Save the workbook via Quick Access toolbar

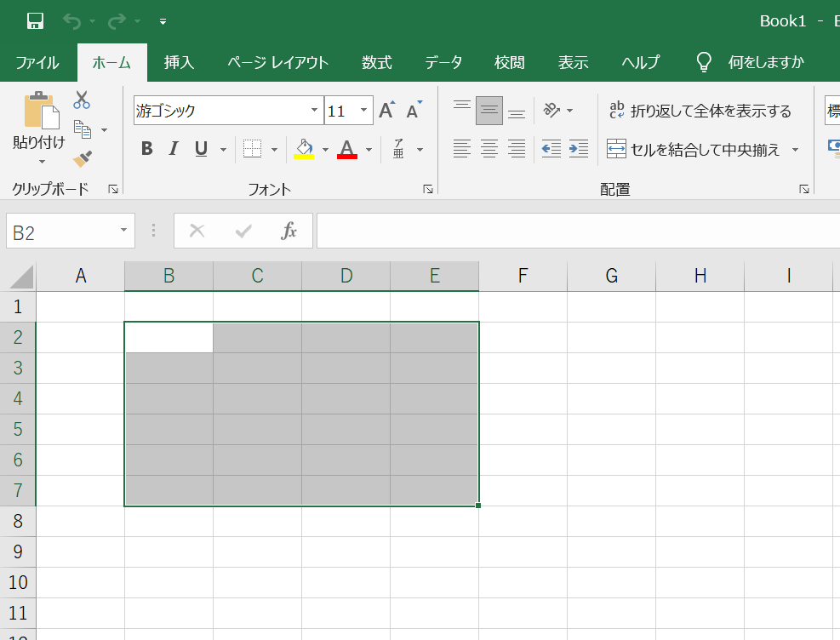point(35,21)
